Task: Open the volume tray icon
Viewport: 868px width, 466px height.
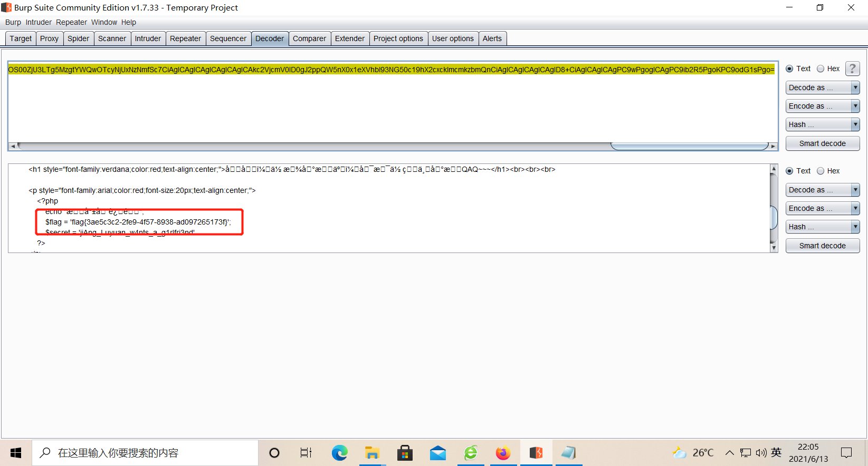Action: point(761,453)
